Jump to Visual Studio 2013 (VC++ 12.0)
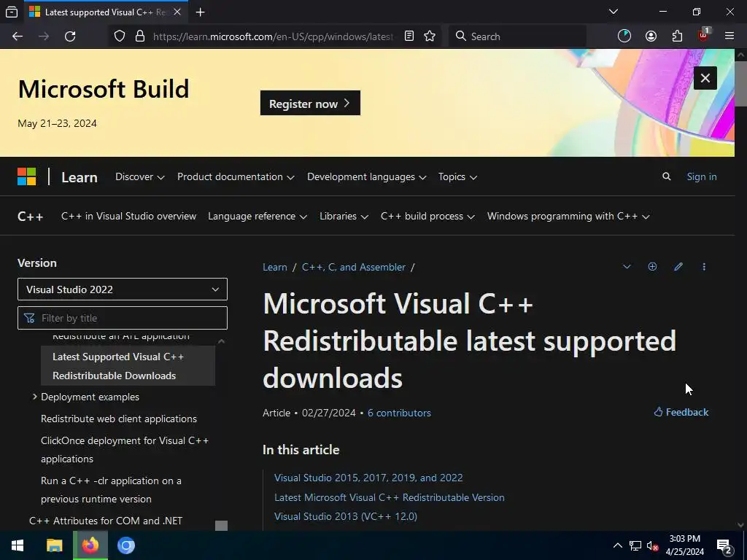 pyautogui.click(x=345, y=516)
